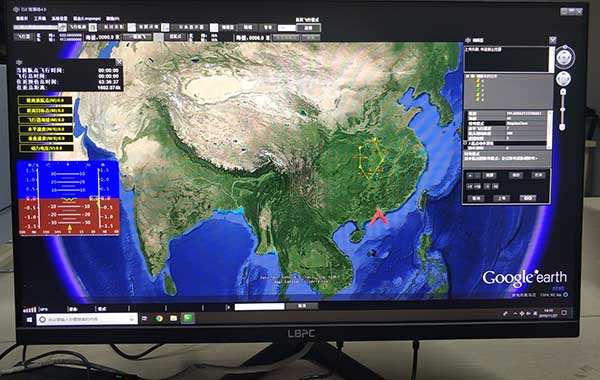
Task: Toggle the fourth white checkbox in top toolbar
Action: coord(214,28)
